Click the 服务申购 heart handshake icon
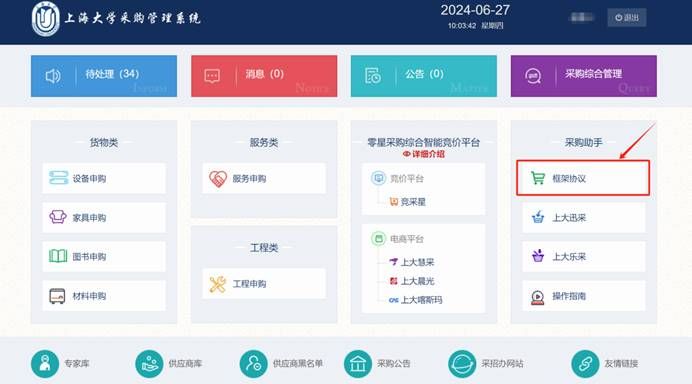 (x=218, y=178)
